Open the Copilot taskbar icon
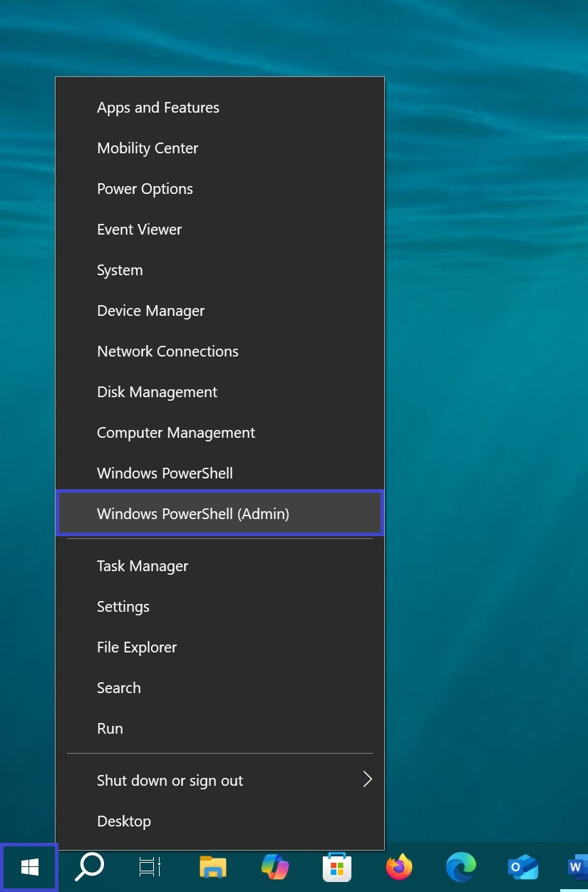 pyautogui.click(x=275, y=867)
